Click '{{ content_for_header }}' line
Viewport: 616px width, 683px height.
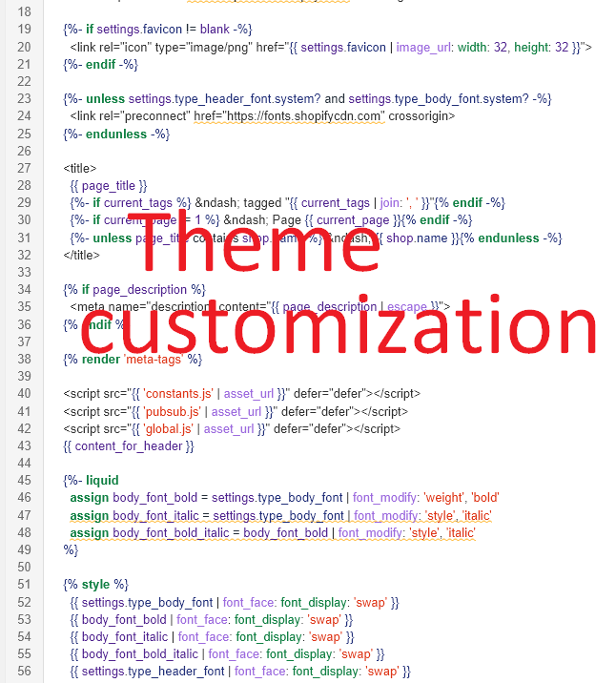129,446
